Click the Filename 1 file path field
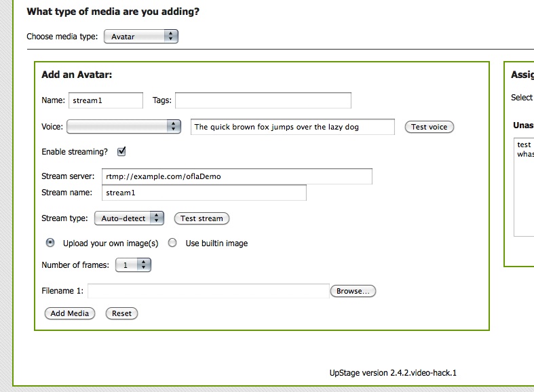The height and width of the screenshot is (392, 534). coord(208,291)
